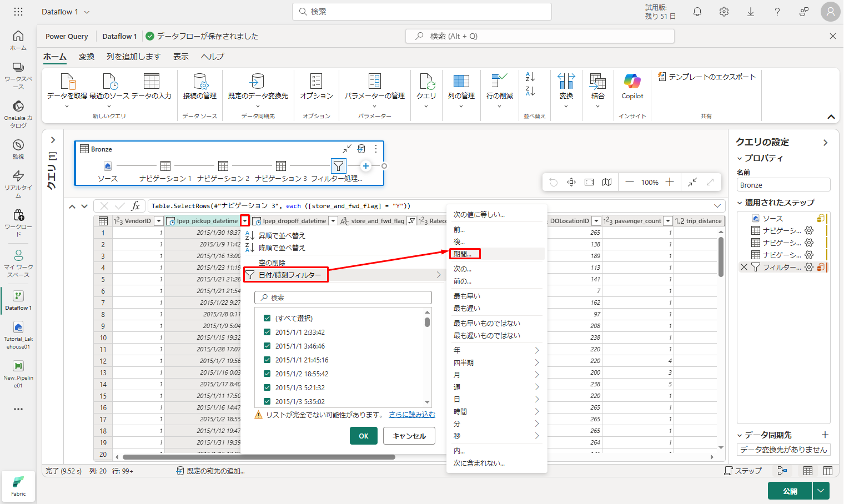Expand formula bar chevron
The height and width of the screenshot is (504, 844).
click(717, 206)
